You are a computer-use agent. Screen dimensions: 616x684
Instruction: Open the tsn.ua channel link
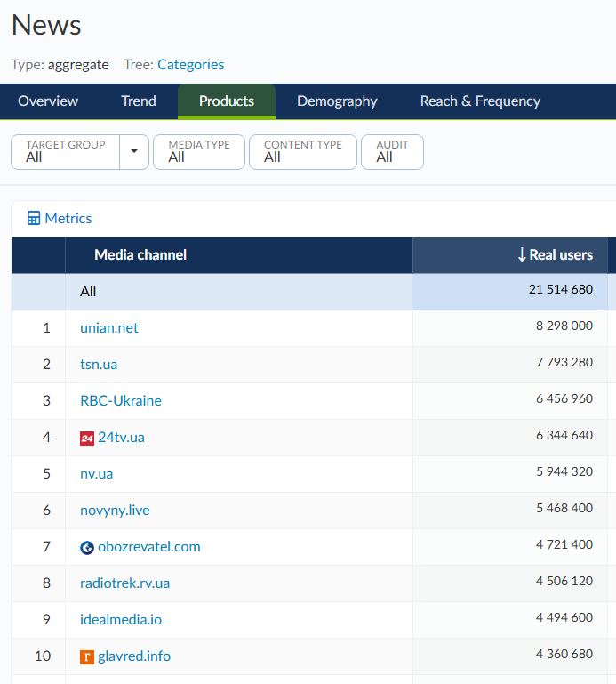(99, 365)
